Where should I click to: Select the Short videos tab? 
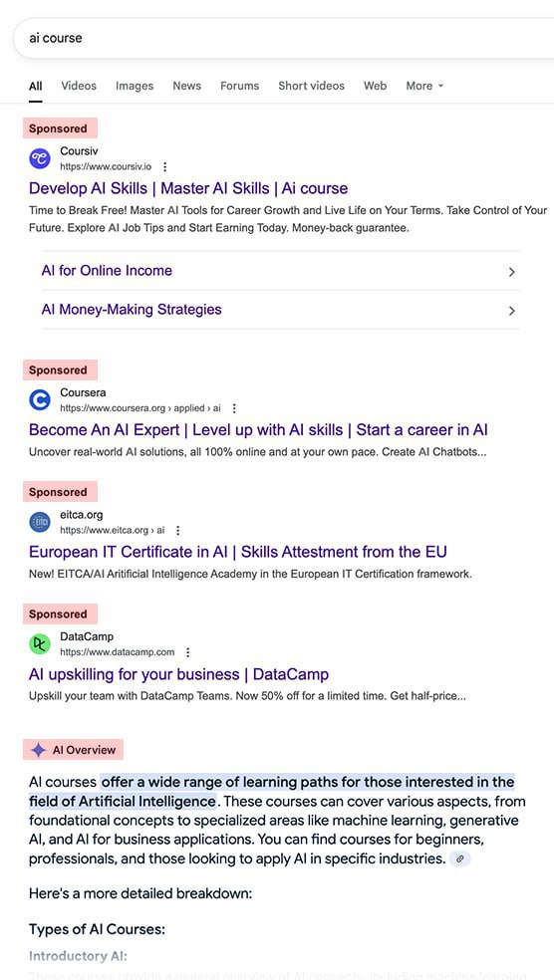pyautogui.click(x=312, y=86)
